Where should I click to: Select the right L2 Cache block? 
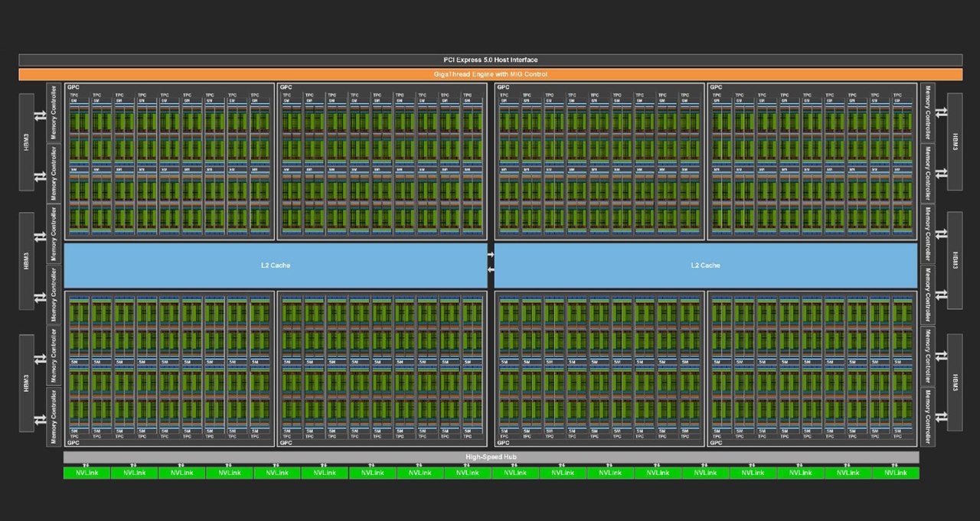[x=705, y=265]
